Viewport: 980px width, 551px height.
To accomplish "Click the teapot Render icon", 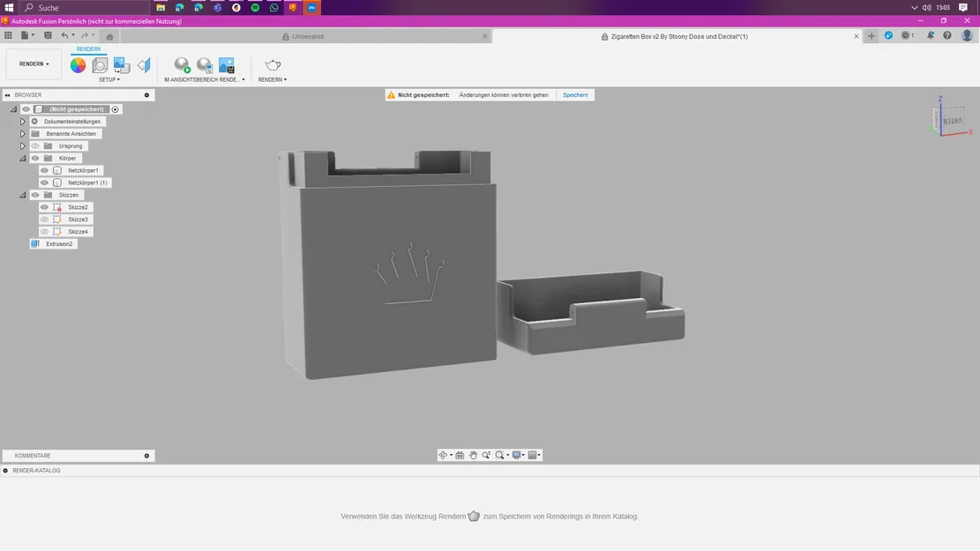I will (x=273, y=65).
